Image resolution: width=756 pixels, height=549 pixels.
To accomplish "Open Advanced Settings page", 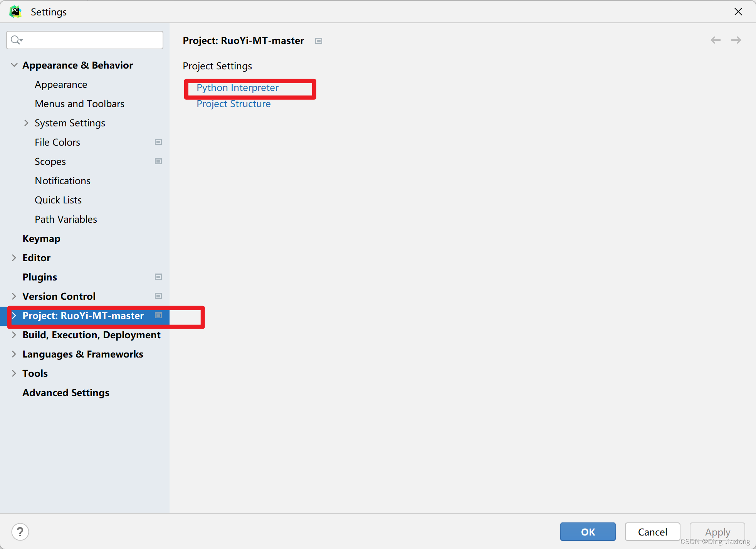I will tap(66, 393).
